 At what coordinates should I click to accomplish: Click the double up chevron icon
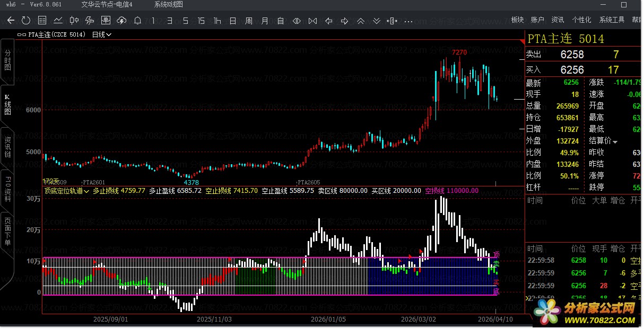361,21
